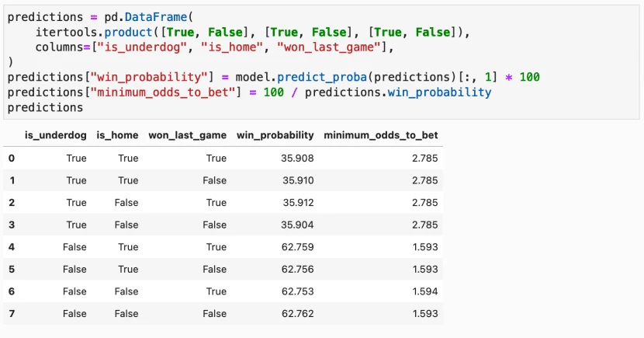Click win probability value 62.762

pos(297,314)
